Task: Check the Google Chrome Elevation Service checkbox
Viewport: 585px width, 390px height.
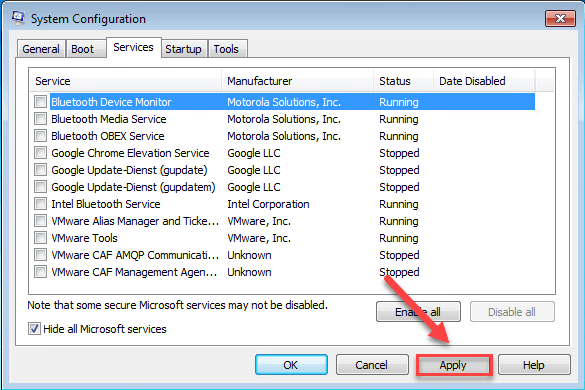Action: 40,153
